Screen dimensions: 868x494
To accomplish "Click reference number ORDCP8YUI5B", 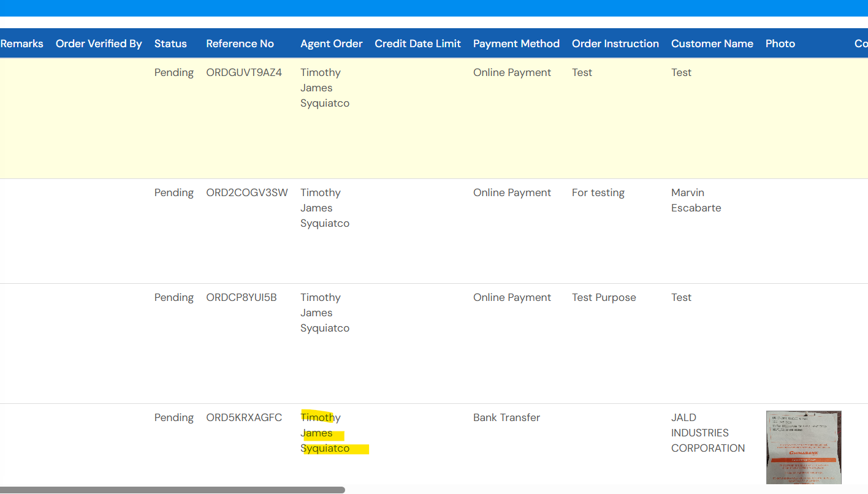I will (241, 297).
